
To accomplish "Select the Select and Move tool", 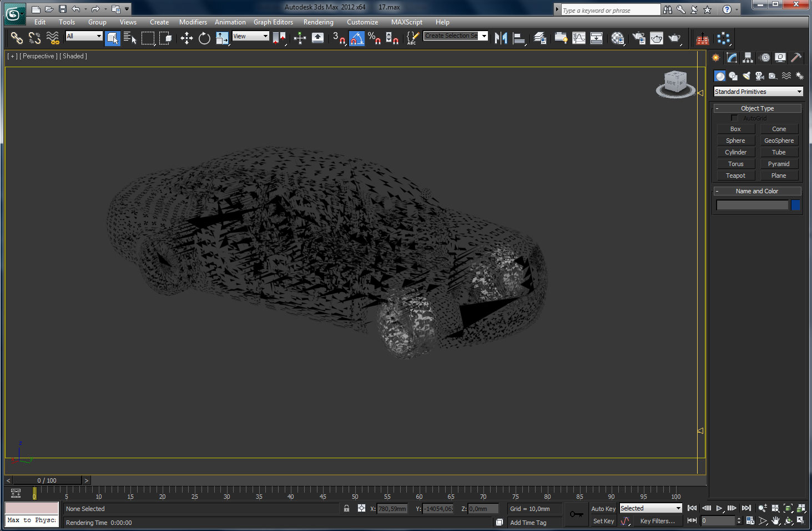I will point(186,38).
